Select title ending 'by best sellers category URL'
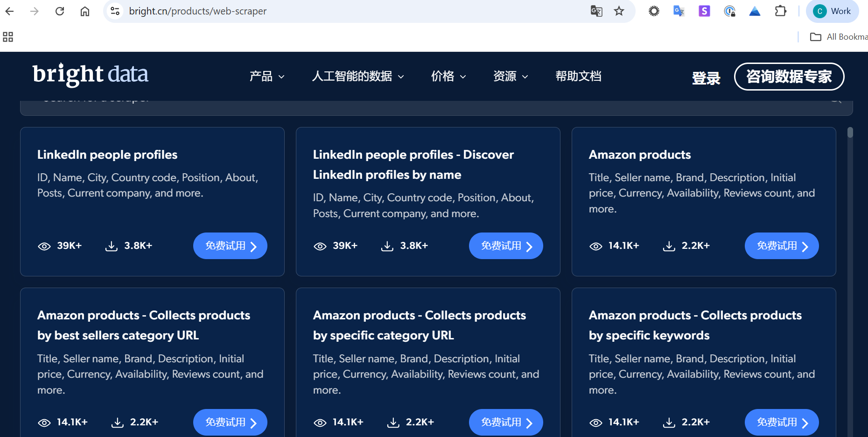This screenshot has height=437, width=868. click(144, 325)
